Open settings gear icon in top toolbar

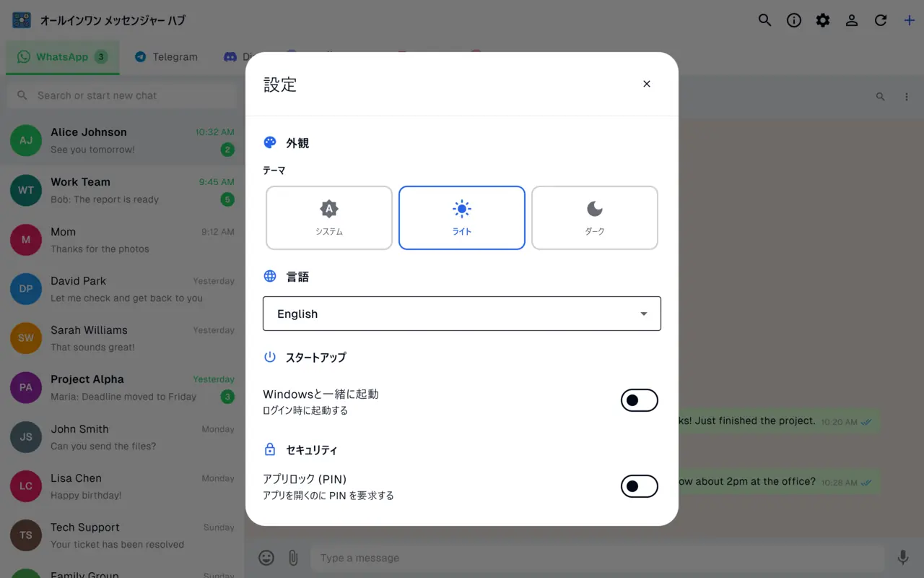click(823, 20)
